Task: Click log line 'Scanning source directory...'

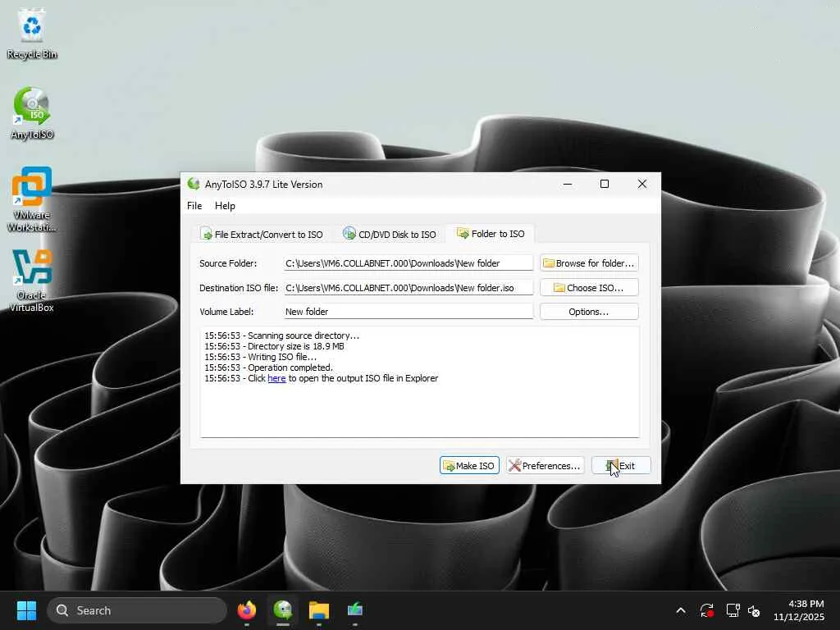Action: click(304, 336)
